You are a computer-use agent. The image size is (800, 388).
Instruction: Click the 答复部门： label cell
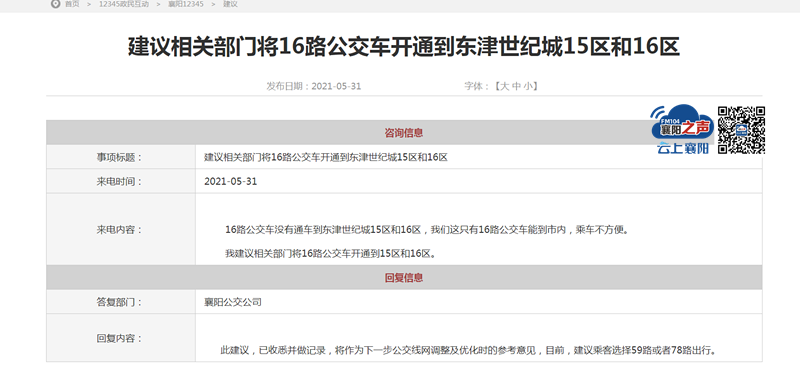coord(120,302)
